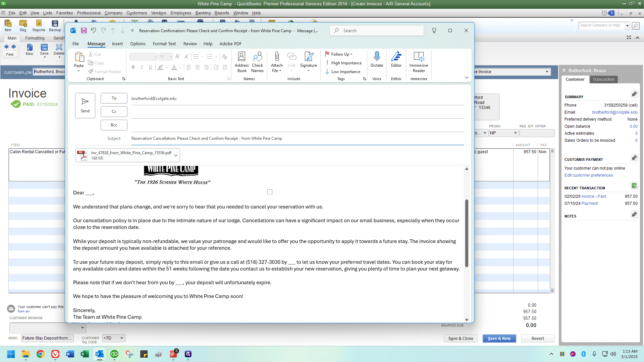Screen dimensions: 644x362
Task: Toggle bullet list formatting
Action: tap(196, 57)
